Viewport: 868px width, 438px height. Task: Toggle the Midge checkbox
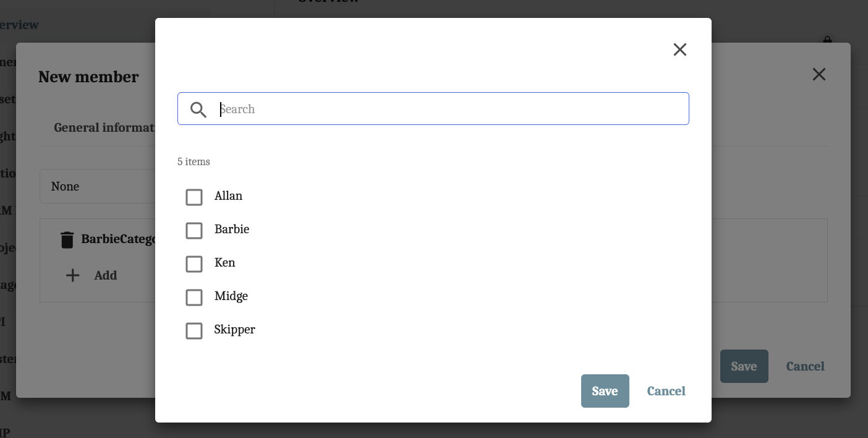(194, 298)
